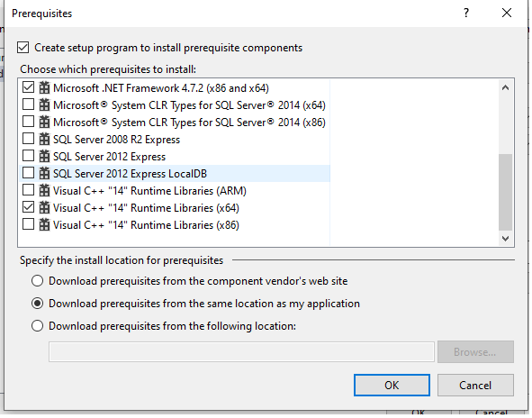Viewport: 532px width, 418px height.
Task: Click package icon for Visual C++ Runtime Libraries (ARM)
Action: pos(44,190)
